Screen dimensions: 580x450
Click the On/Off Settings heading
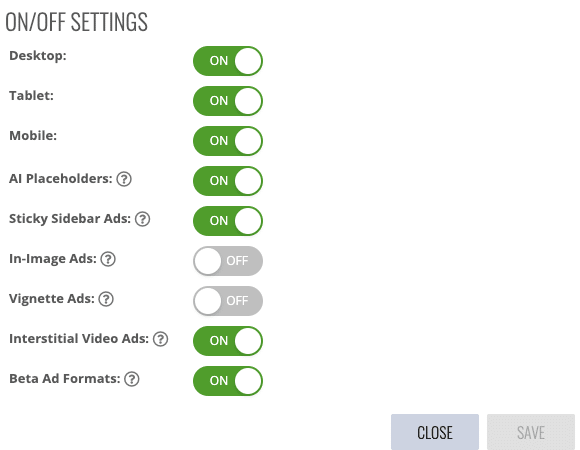pos(77,22)
